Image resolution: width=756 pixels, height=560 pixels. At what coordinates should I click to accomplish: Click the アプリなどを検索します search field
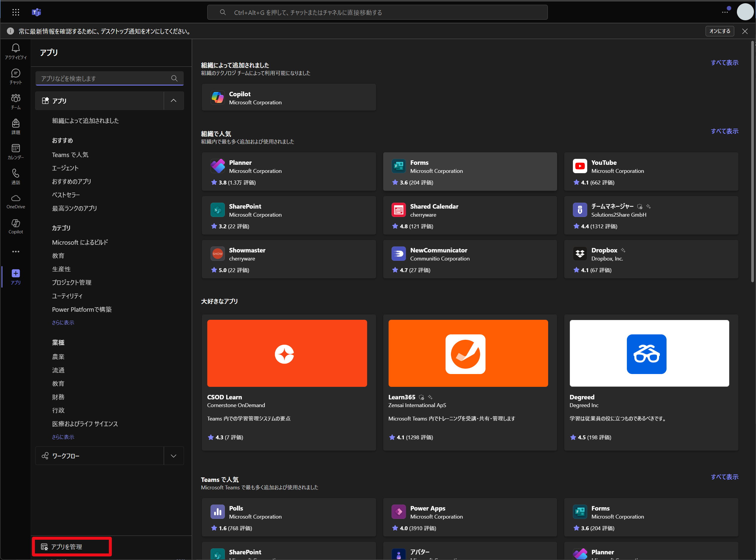pyautogui.click(x=109, y=78)
